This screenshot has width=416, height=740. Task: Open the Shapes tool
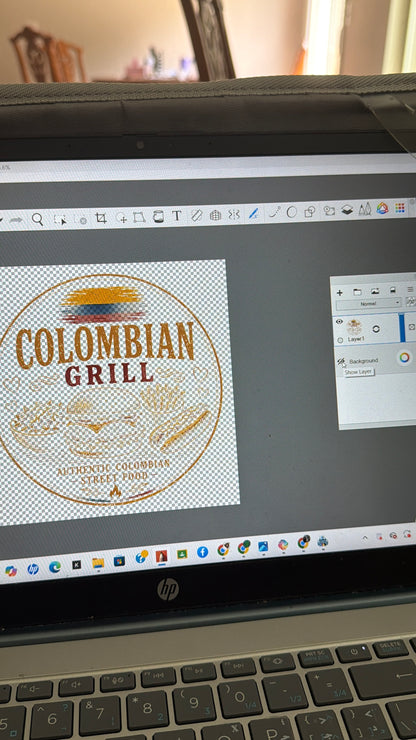pyautogui.click(x=309, y=212)
